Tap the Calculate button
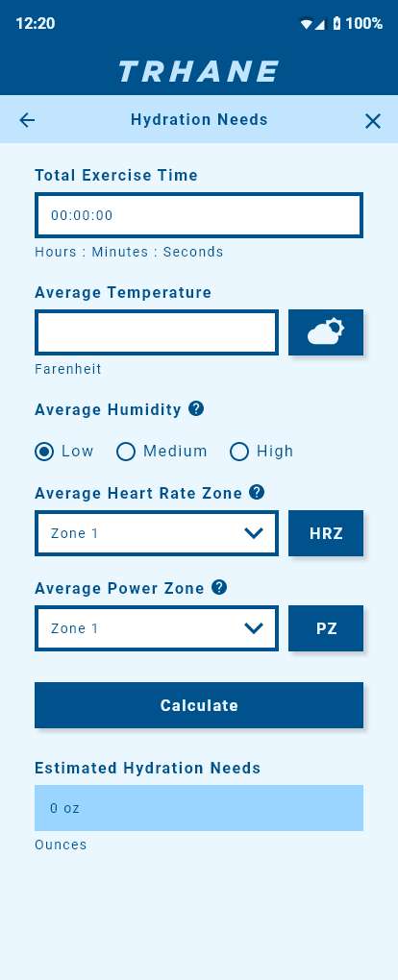The height and width of the screenshot is (980, 398). [x=199, y=705]
